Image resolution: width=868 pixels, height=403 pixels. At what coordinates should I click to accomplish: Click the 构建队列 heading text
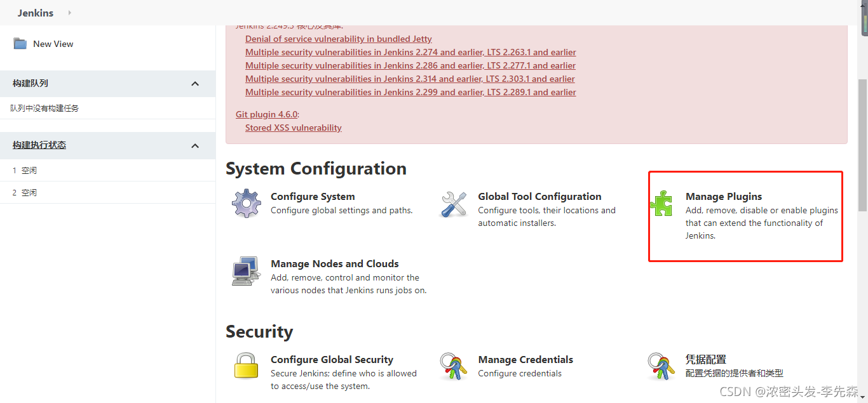pos(31,83)
